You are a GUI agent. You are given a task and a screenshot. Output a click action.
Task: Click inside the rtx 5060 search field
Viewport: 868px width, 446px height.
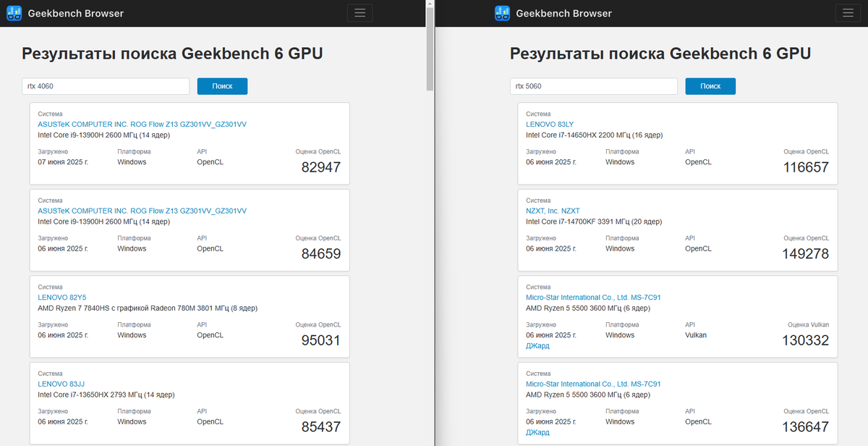(x=593, y=85)
